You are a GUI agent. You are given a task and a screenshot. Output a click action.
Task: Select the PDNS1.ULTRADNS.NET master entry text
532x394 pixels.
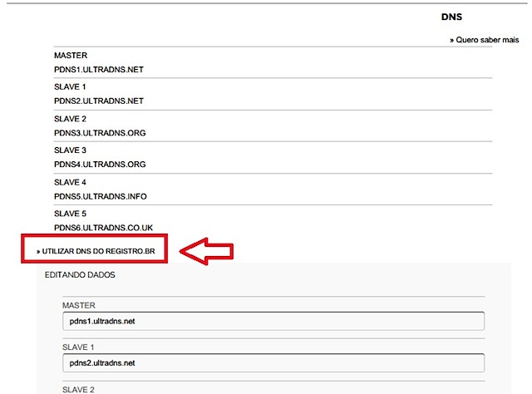[x=99, y=69]
